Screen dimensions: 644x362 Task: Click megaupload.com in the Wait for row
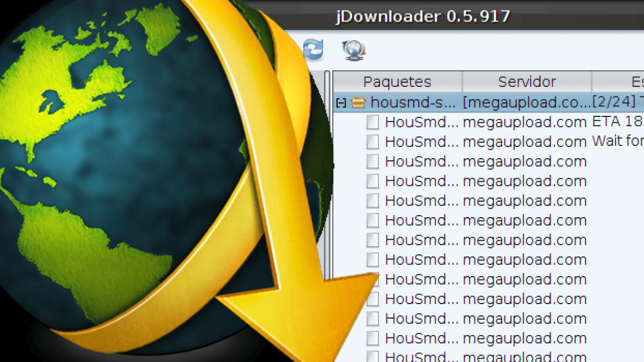(524, 142)
